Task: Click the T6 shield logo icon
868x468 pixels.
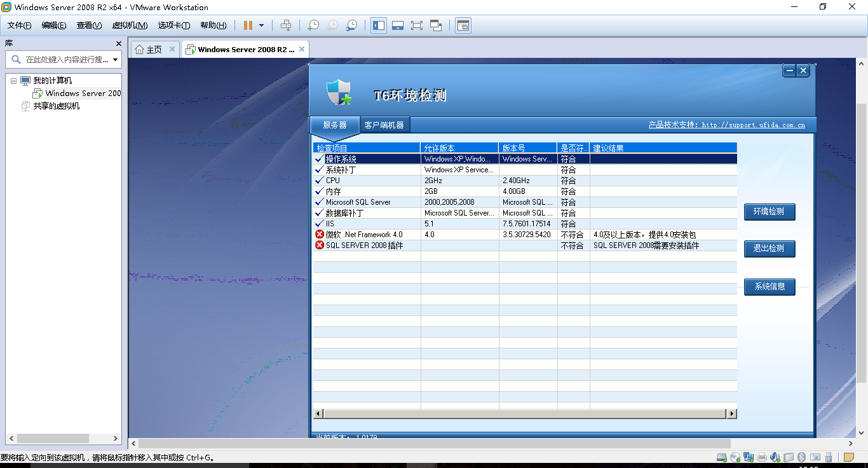Action: [339, 92]
